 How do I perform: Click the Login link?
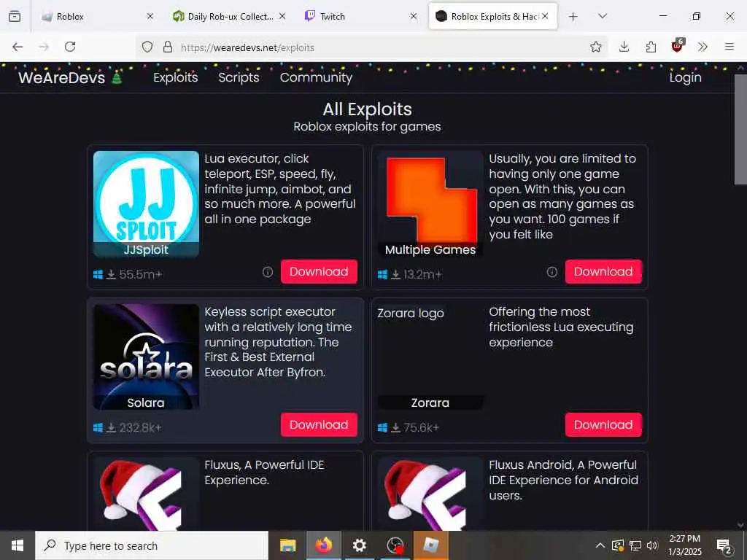point(685,77)
